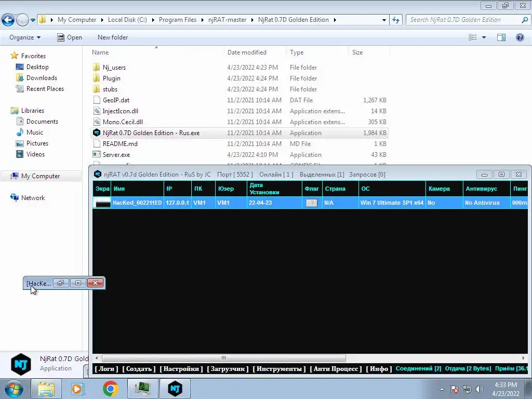Click the 127.0.0.1 IP cell

[178, 203]
